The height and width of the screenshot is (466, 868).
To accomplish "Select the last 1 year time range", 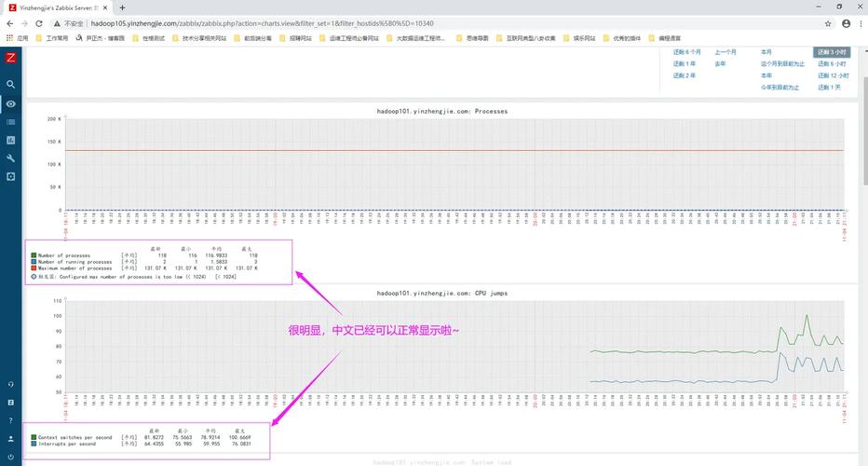I will tap(685, 63).
